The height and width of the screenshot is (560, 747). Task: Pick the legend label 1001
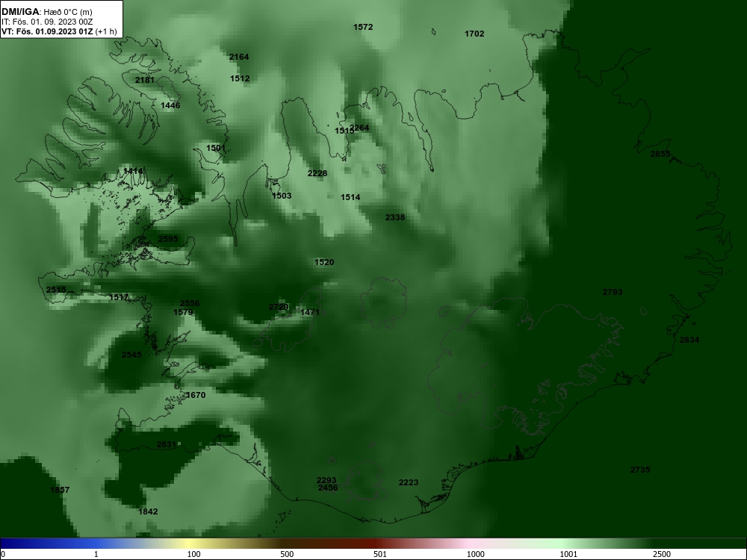568,554
